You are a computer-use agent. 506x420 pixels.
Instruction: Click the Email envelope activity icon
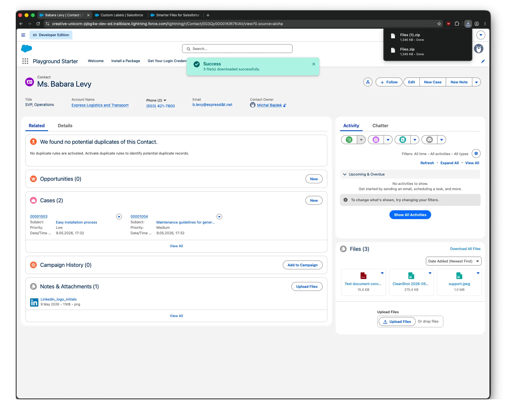[429, 140]
